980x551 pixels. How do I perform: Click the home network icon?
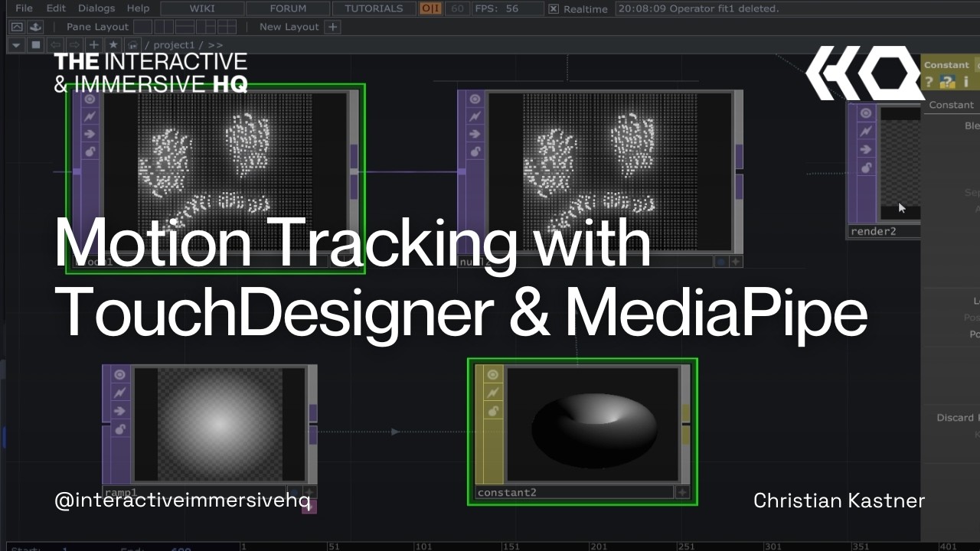(x=133, y=45)
